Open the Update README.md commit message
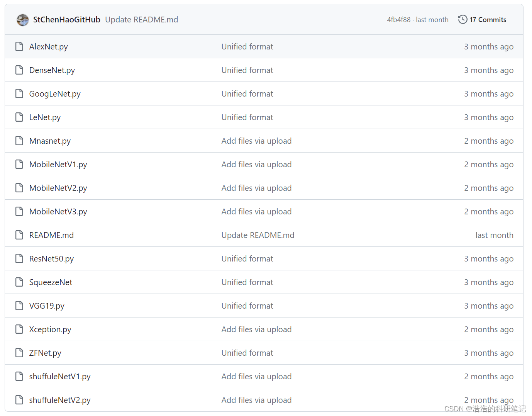This screenshot has height=416, width=532. pos(141,19)
